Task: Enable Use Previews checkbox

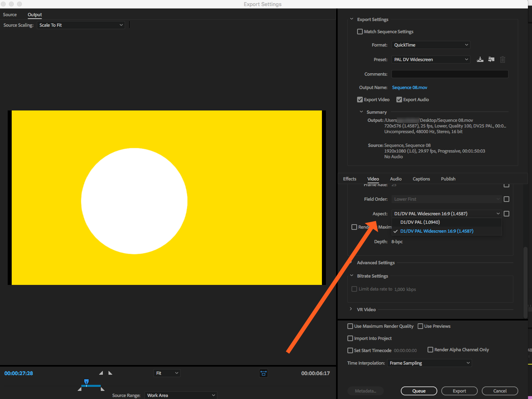Action: pyautogui.click(x=420, y=326)
